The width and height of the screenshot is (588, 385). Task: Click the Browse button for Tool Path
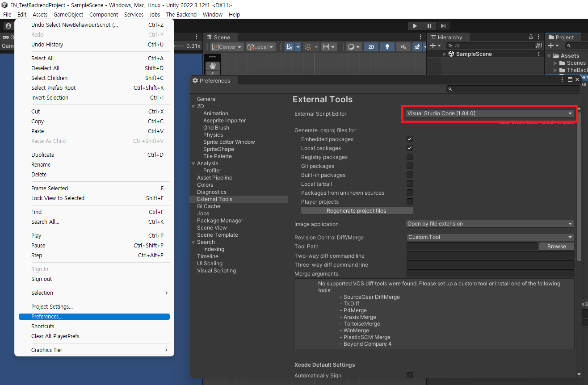556,247
